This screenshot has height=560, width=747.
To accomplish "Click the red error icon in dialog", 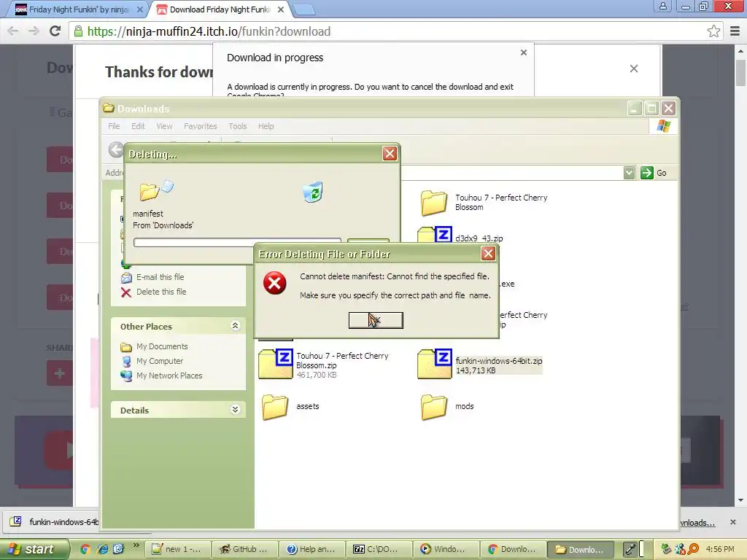I will pyautogui.click(x=275, y=283).
